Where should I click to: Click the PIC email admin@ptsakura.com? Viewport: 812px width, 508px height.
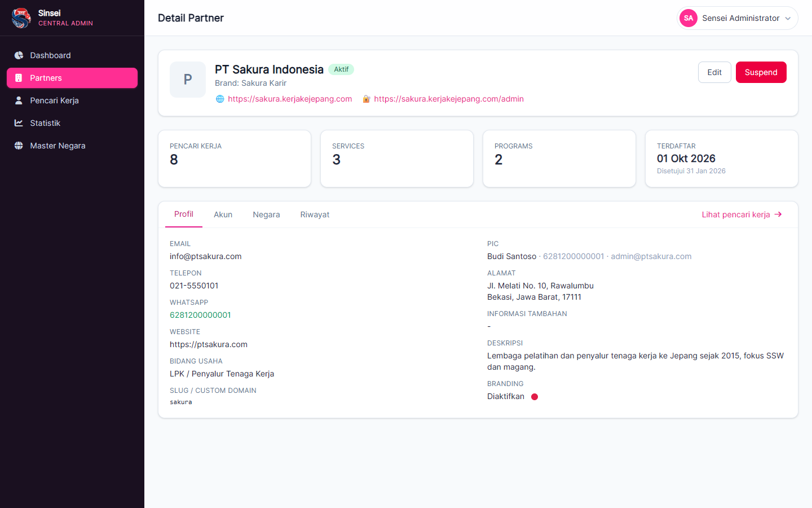(x=651, y=256)
